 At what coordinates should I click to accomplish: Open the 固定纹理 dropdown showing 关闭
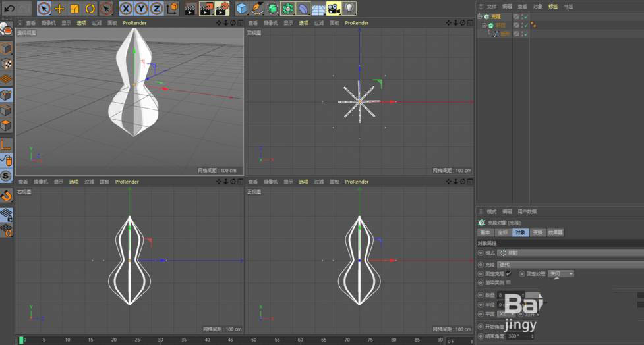click(561, 273)
